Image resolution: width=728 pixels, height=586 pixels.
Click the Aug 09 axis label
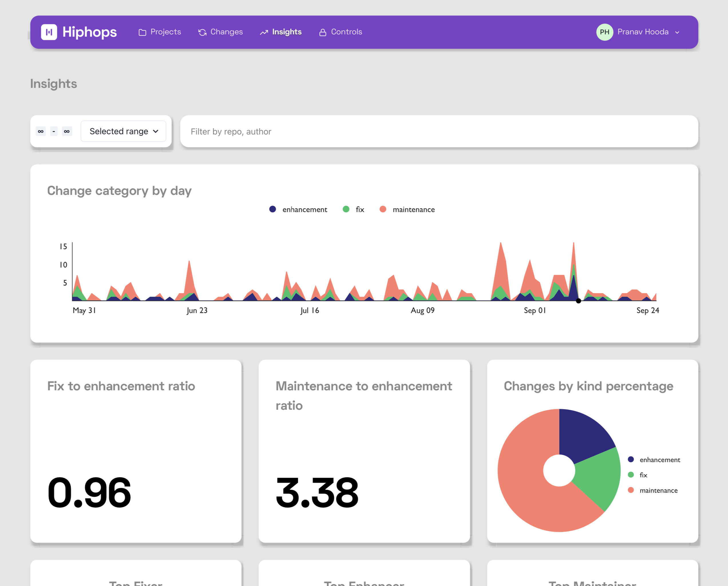point(422,310)
